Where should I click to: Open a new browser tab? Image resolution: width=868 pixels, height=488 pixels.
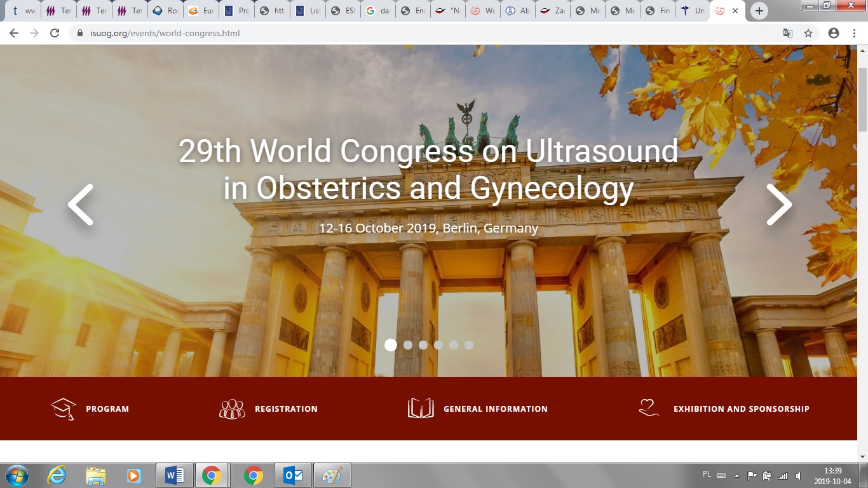(x=759, y=11)
